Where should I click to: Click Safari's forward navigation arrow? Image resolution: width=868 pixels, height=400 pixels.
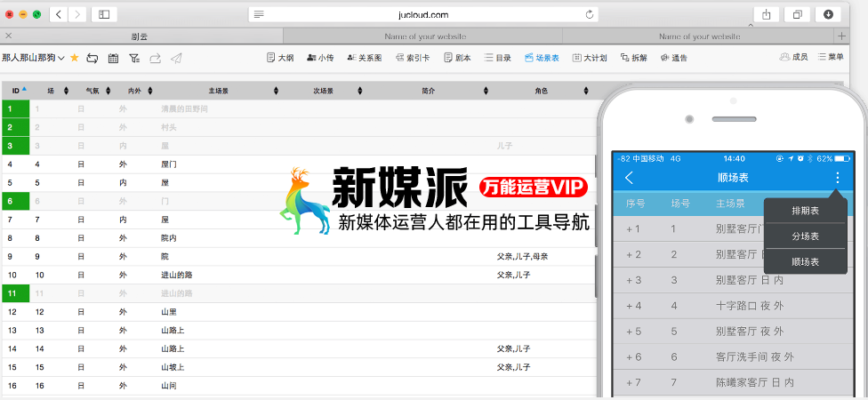(77, 14)
